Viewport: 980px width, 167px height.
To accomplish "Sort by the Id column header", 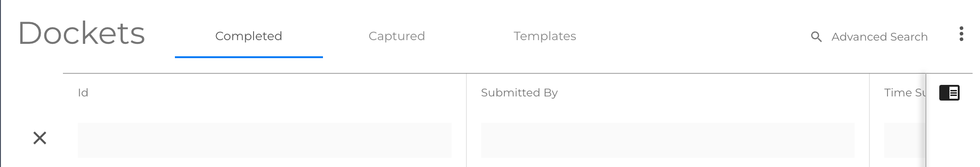I will click(x=83, y=93).
